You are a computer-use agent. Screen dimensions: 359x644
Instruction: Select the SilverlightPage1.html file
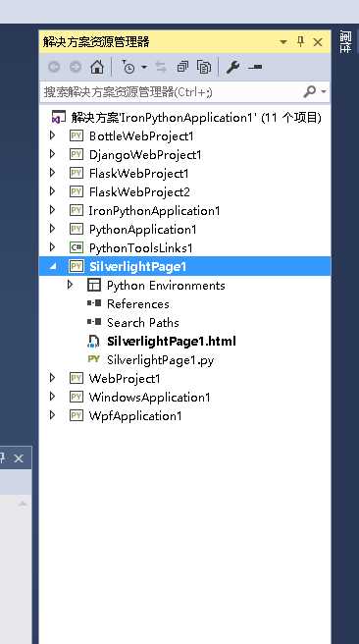pyautogui.click(x=171, y=341)
